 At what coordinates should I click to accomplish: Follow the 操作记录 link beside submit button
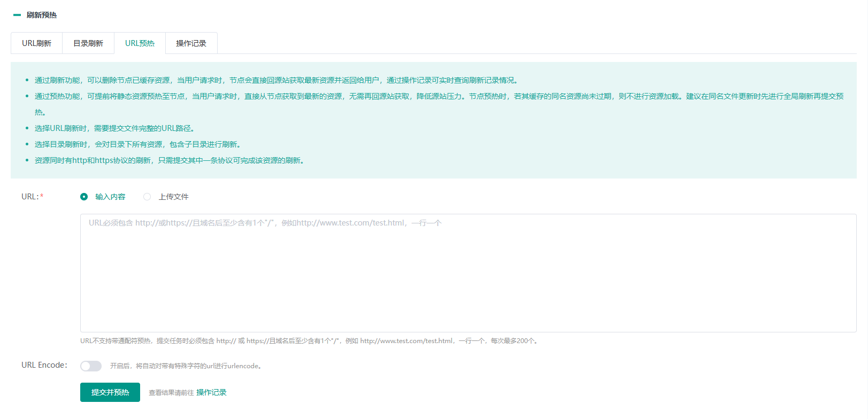tap(211, 392)
